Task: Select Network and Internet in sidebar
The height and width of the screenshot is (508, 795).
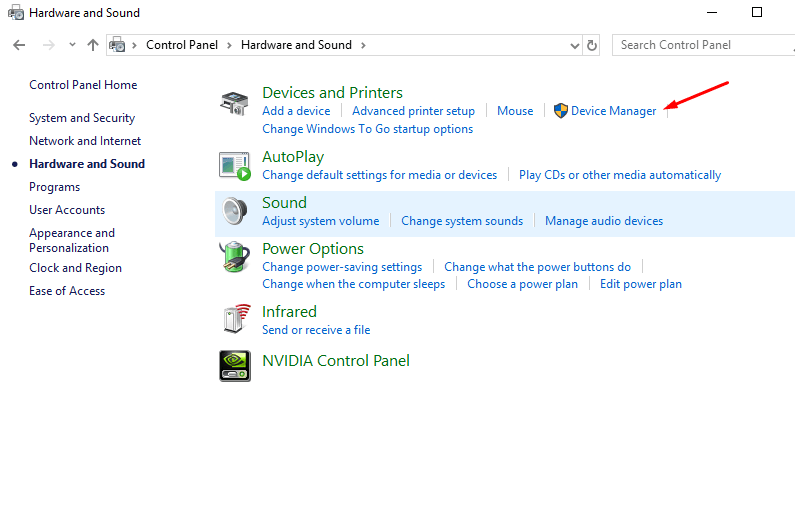Action: pos(85,141)
